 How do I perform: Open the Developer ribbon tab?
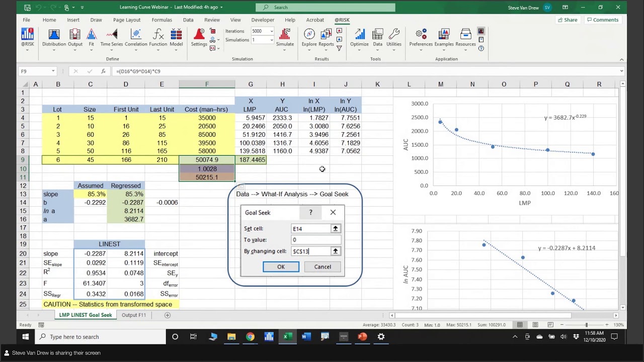click(263, 20)
